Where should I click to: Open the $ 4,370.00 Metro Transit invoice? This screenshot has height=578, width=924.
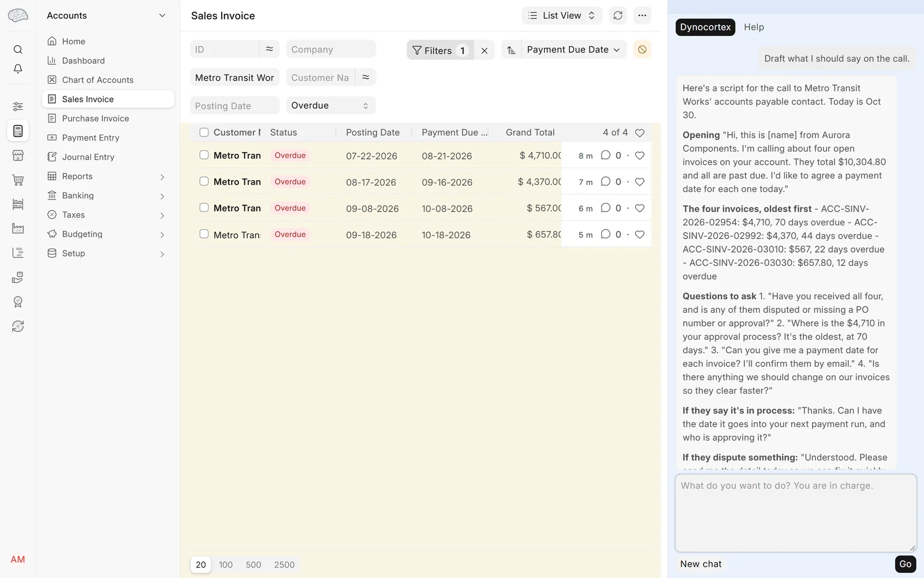point(237,182)
